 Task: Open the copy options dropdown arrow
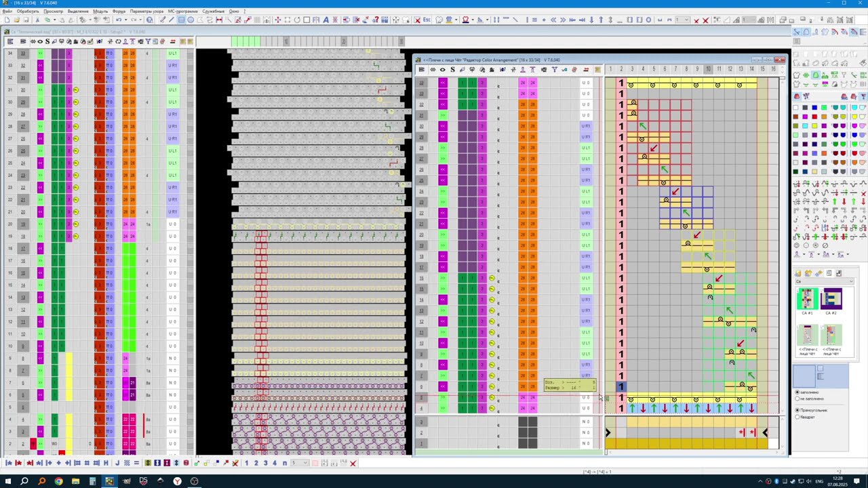tap(54, 20)
